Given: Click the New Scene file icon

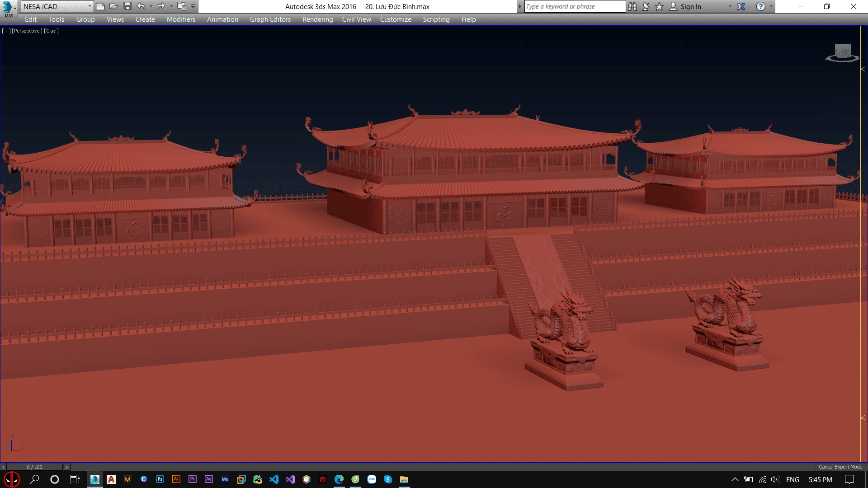Looking at the screenshot, I should 100,6.
